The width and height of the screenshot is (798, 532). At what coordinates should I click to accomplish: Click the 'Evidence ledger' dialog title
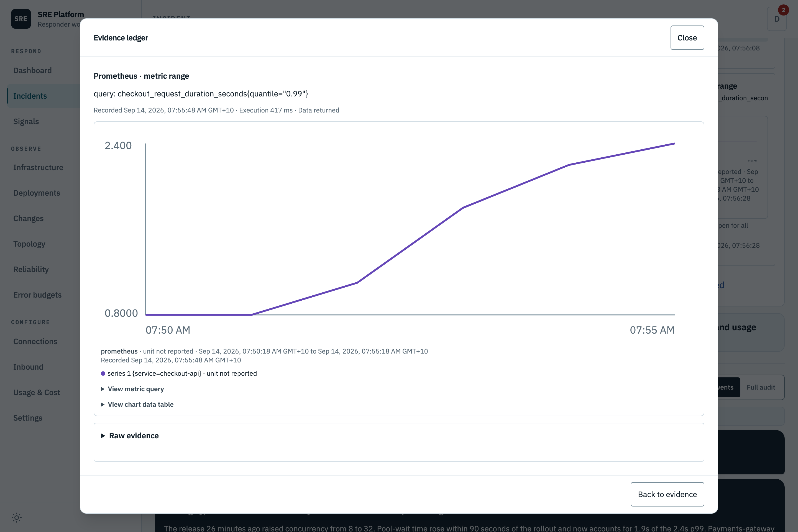(x=121, y=38)
